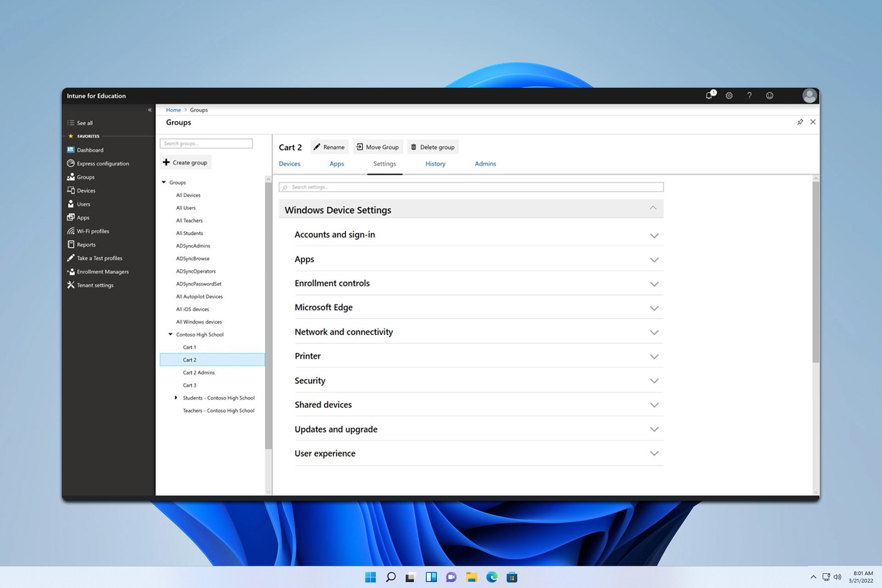Open taskbar Search
882x588 pixels.
390,577
